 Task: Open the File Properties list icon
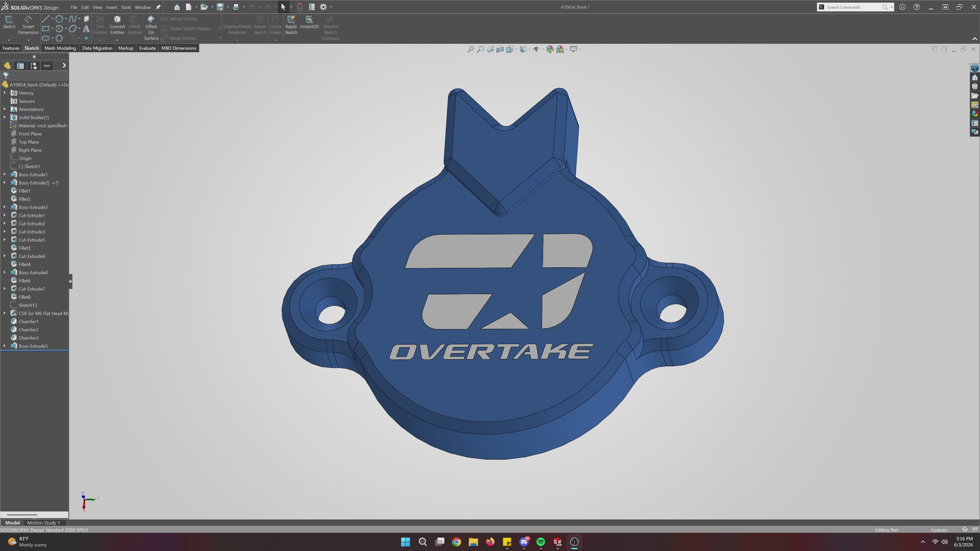coord(312,7)
